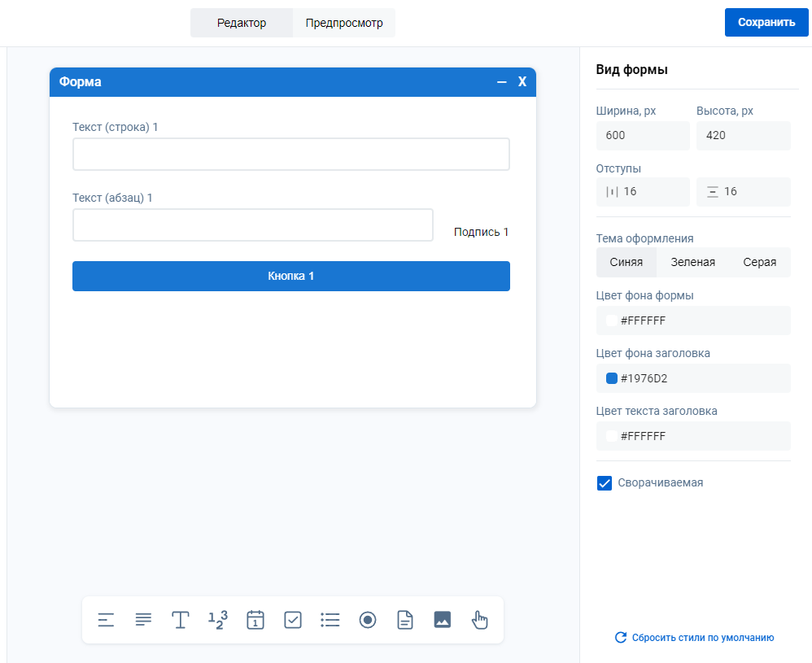Add a button element with hand icon

tap(480, 620)
